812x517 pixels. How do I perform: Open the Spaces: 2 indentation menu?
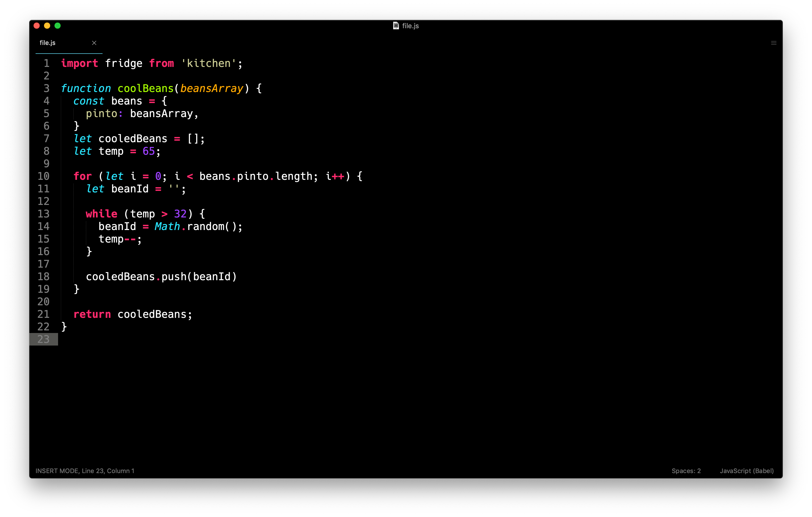(x=686, y=471)
